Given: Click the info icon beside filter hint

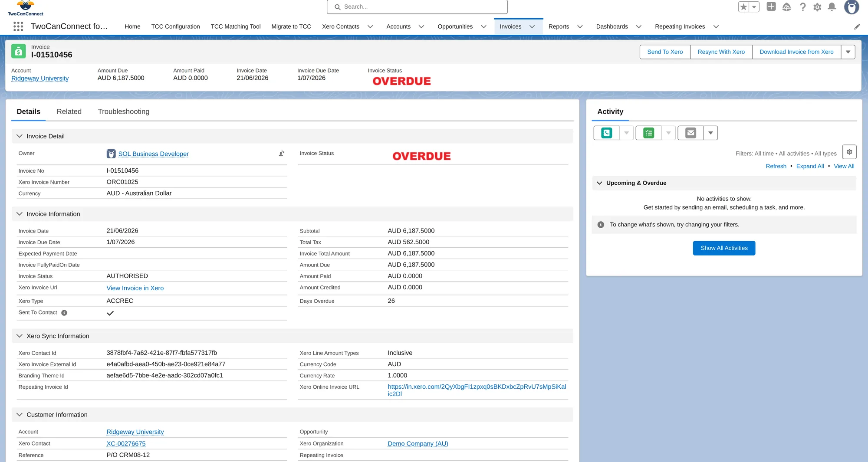Looking at the screenshot, I should [601, 225].
